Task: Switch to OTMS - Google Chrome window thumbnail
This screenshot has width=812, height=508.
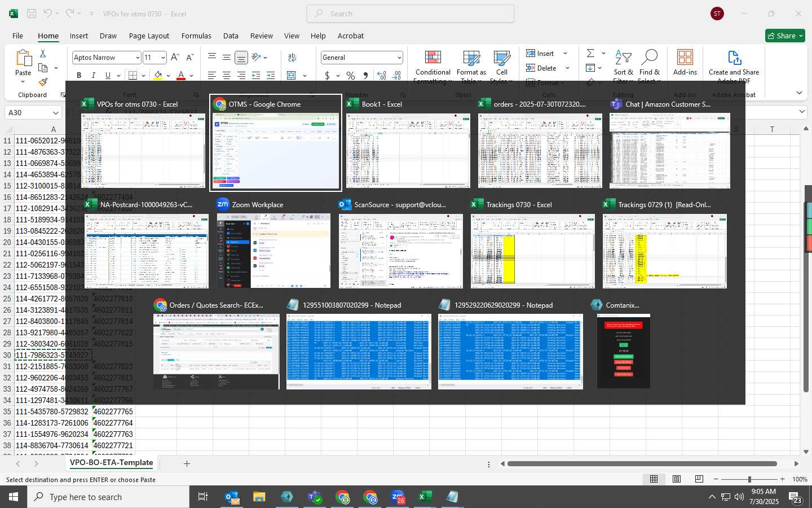Action: [x=276, y=143]
